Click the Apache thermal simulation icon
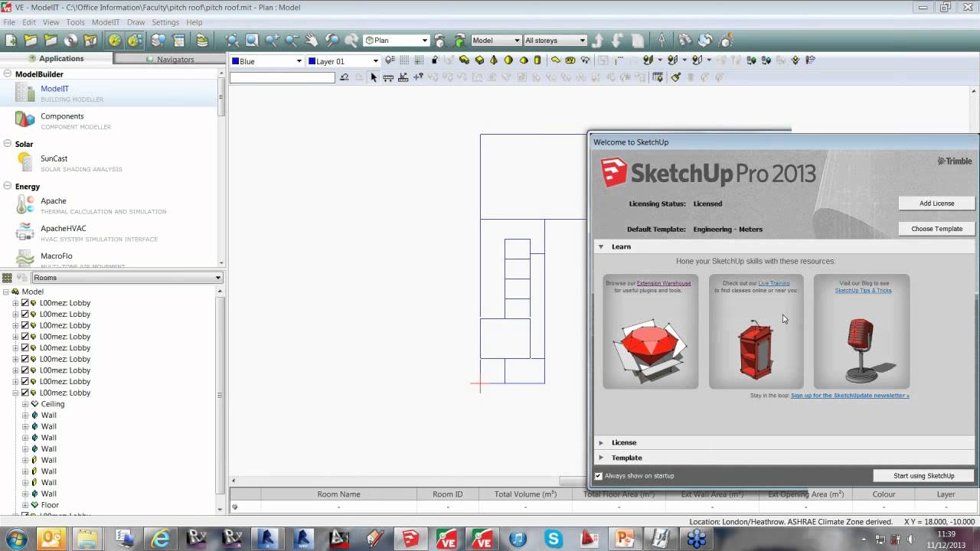 [x=24, y=205]
